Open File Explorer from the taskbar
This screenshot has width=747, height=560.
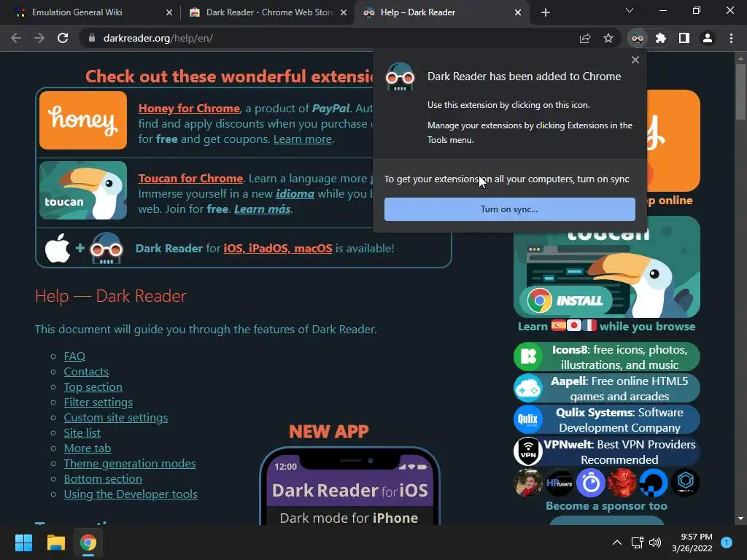coord(55,542)
